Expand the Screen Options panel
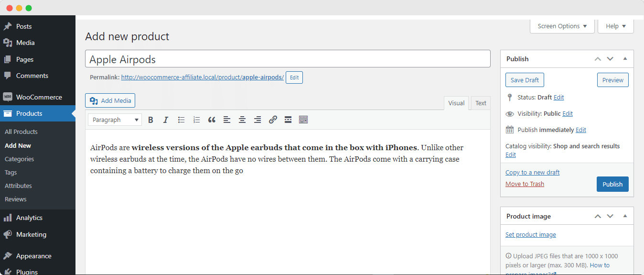 point(562,26)
